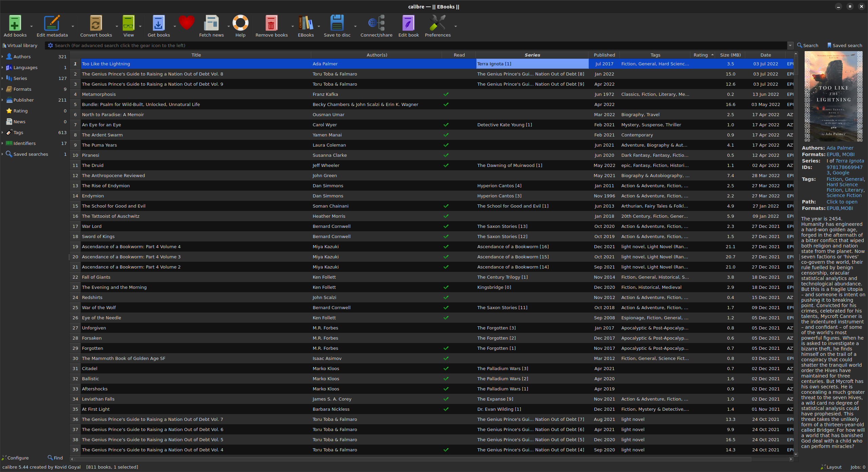Click the Jobs: 0 indicator

pos(857,467)
